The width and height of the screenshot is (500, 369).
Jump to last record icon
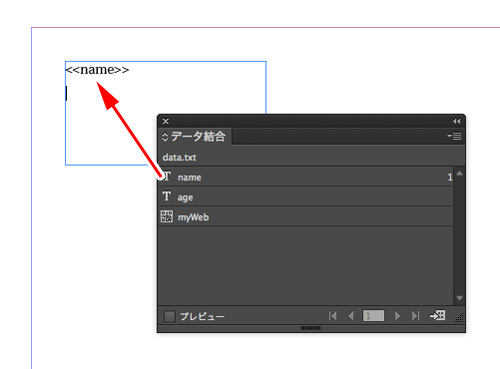pos(415,315)
